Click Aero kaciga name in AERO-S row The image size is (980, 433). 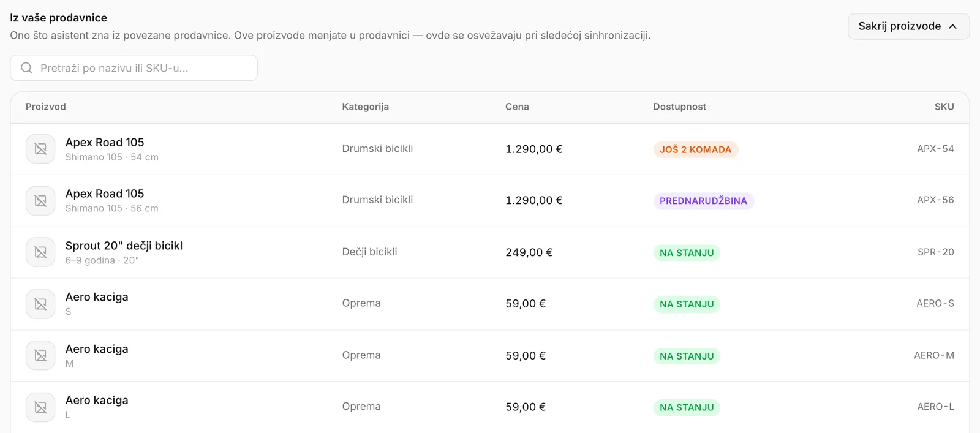click(97, 297)
